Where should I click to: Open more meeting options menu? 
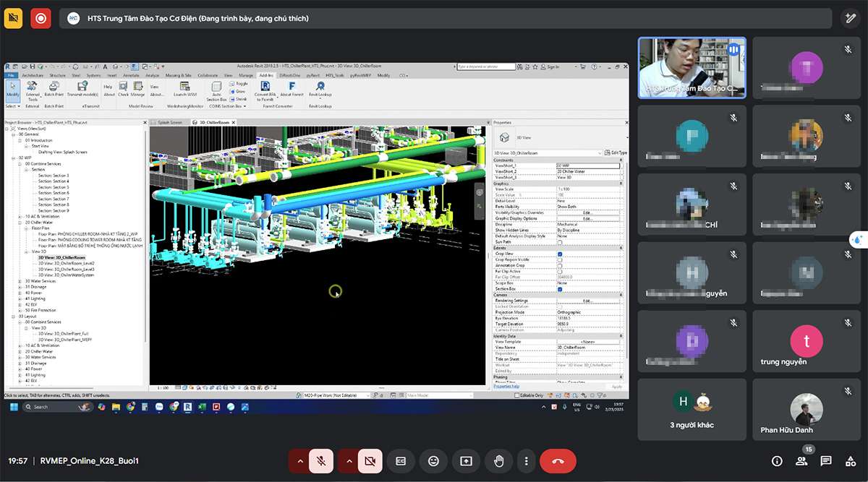527,460
